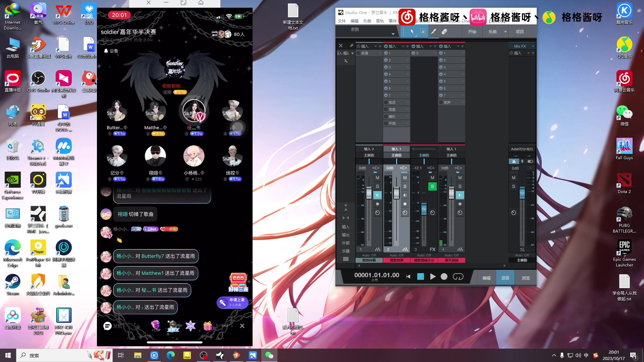Viewport: 644px width, 362px height.
Task: Open channel editor icon on channel 1
Action: click(378, 249)
